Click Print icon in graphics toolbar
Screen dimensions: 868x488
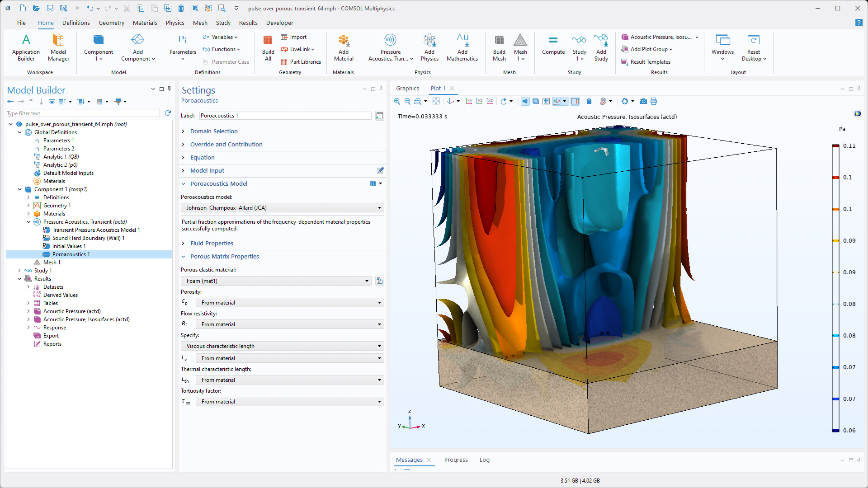pyautogui.click(x=654, y=101)
